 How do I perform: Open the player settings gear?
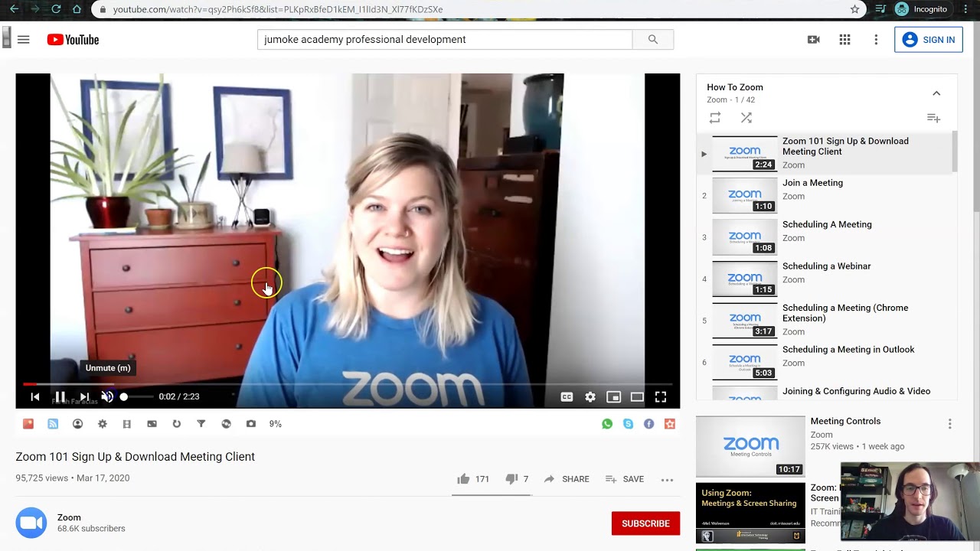click(x=590, y=396)
